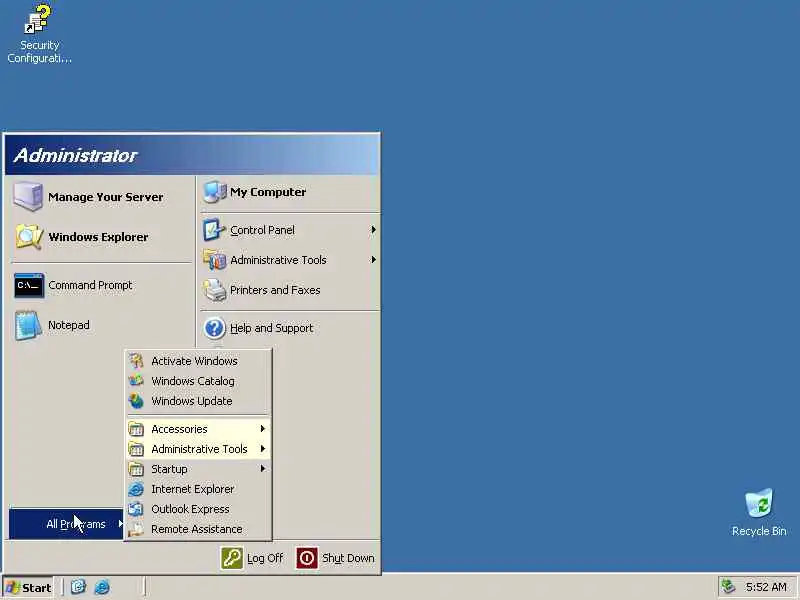
Task: Click the Activate Windows keys icon
Action: pos(136,361)
